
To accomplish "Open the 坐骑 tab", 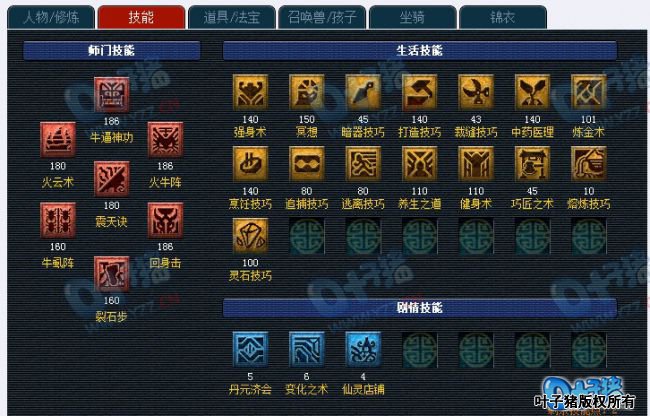I will 412,17.
